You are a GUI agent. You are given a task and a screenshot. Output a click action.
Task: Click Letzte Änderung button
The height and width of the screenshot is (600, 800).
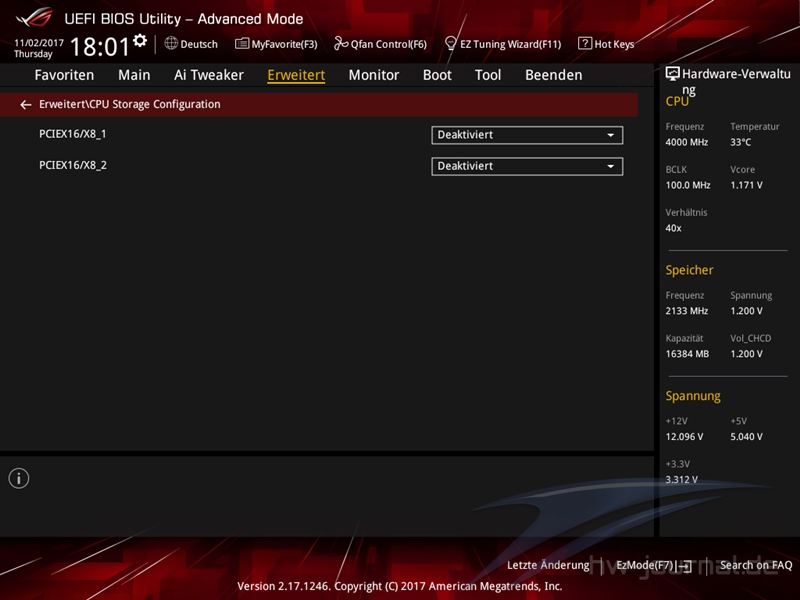tap(548, 565)
